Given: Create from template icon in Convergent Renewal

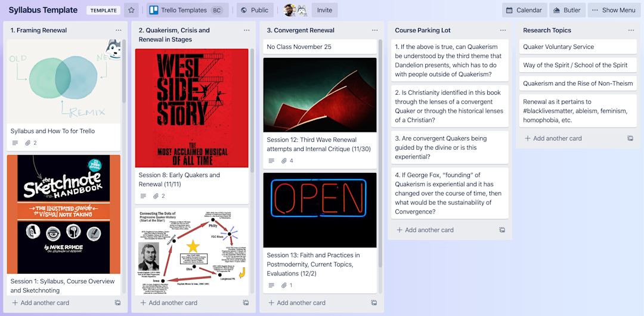Looking at the screenshot, I should [x=374, y=303].
